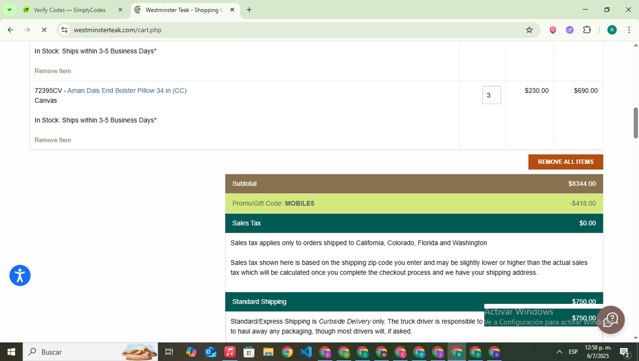Click the page vertical scrollbar thumb
Viewport: 639px width, 361px height.
point(635,123)
